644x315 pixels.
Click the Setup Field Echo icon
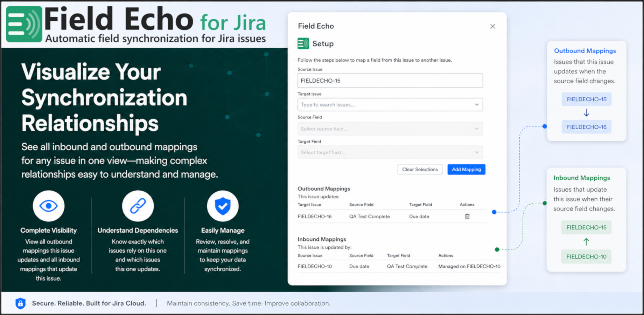click(x=303, y=43)
